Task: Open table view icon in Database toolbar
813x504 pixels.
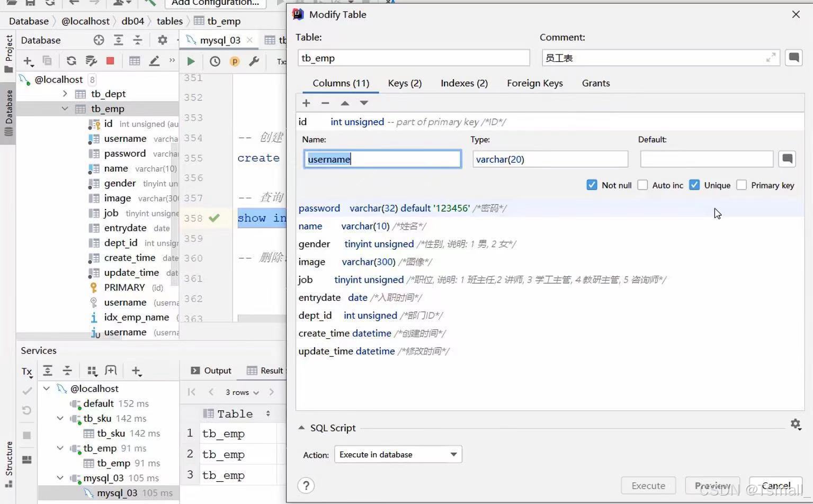Action: click(x=135, y=61)
